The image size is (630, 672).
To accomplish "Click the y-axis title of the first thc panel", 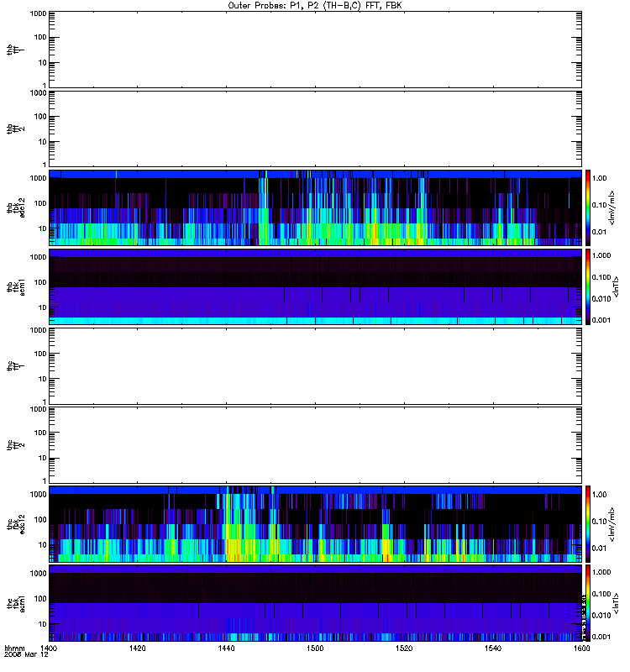I will pos(16,366).
